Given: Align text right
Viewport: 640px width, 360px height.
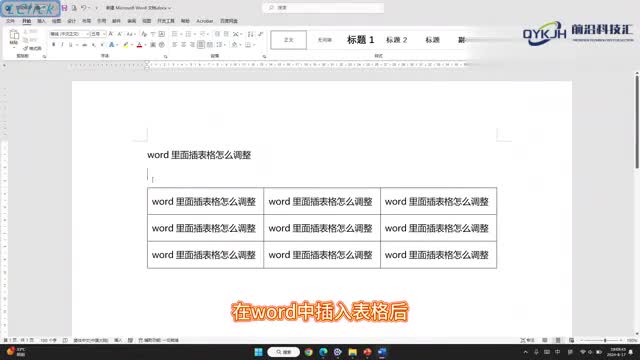Looking at the screenshot, I should click(192, 44).
